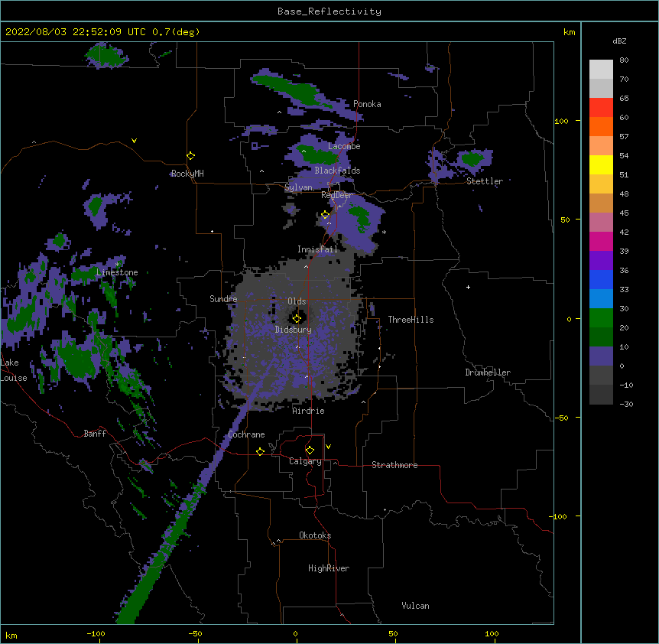The image size is (659, 644).
Task: Click the HighRiver label
Action: click(329, 568)
